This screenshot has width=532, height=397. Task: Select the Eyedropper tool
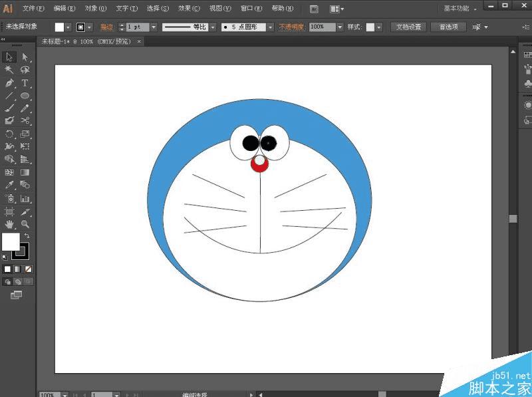pyautogui.click(x=9, y=185)
